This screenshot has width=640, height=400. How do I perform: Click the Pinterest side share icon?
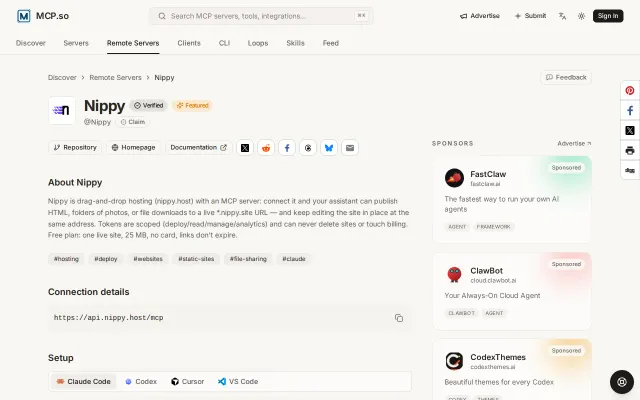pyautogui.click(x=630, y=91)
